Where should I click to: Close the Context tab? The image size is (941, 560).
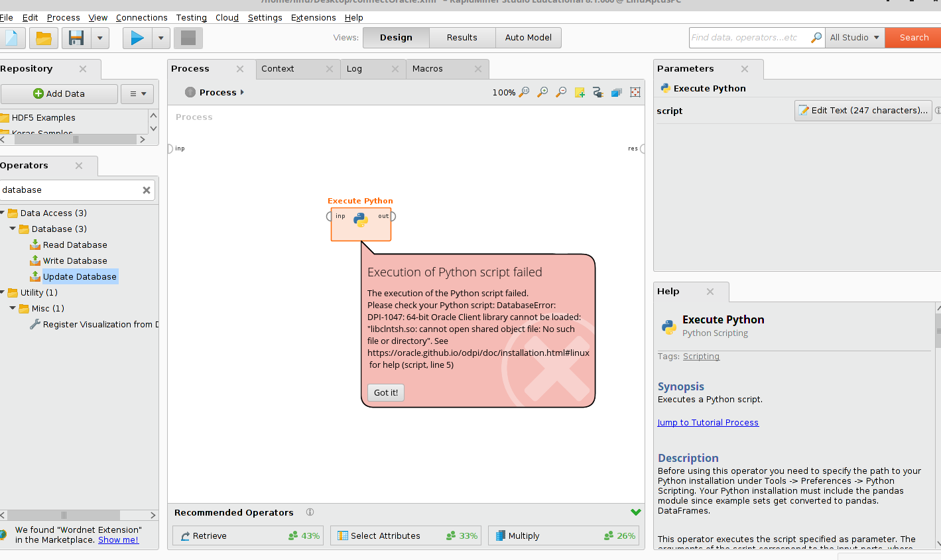330,69
